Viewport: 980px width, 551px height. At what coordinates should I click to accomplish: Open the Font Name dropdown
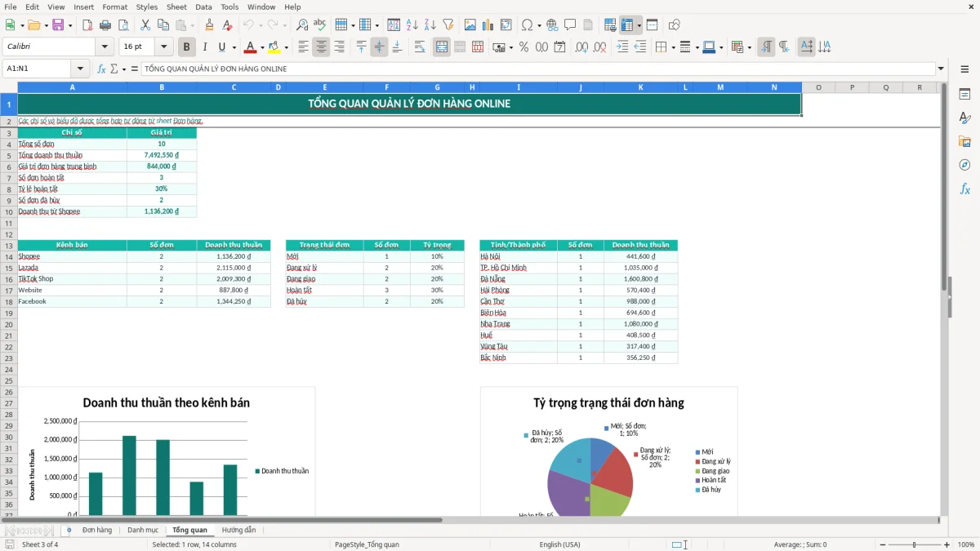[105, 47]
